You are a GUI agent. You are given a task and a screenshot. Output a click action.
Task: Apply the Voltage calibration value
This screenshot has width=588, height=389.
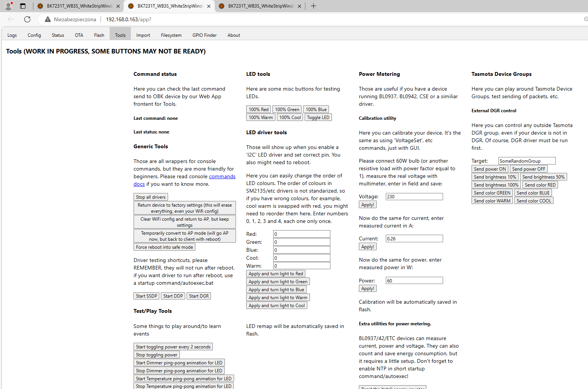pos(368,205)
